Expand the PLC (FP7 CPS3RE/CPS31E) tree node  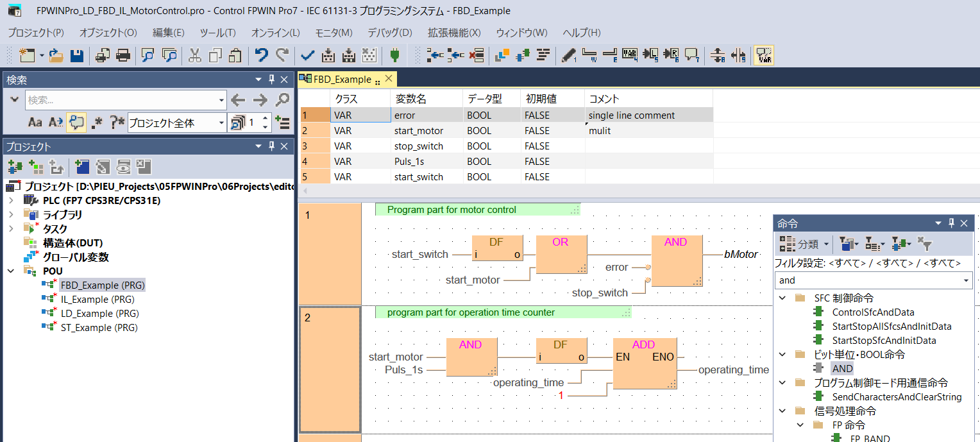[x=11, y=201]
